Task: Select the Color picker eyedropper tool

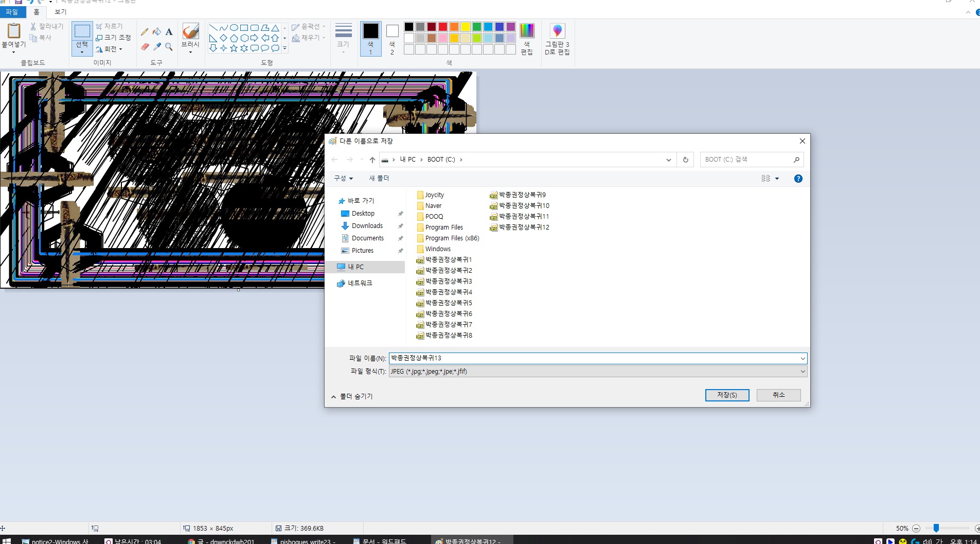Action: coord(157,46)
